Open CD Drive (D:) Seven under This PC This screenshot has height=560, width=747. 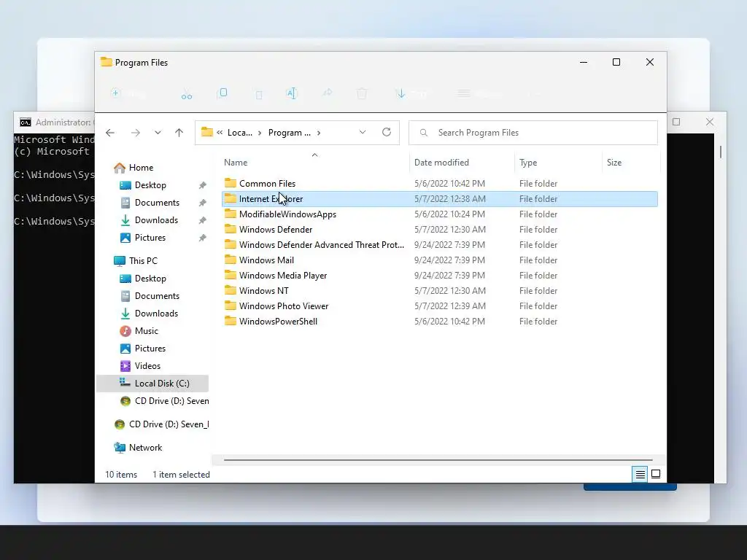pyautogui.click(x=164, y=401)
